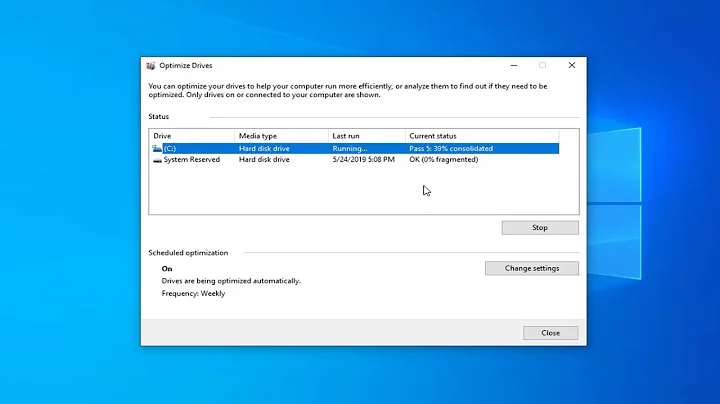Minimize the Optimize Drives window
720x404 pixels.
pyautogui.click(x=514, y=65)
